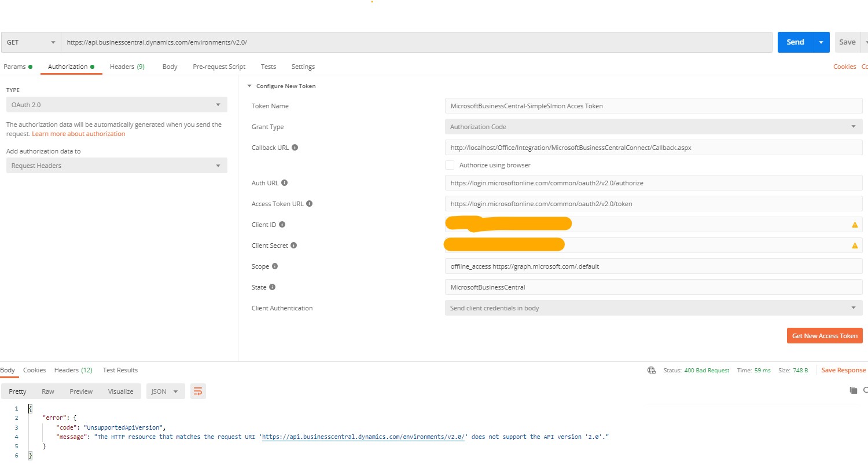The width and height of the screenshot is (868, 465).
Task: Switch response view to Visualize
Action: (x=120, y=391)
